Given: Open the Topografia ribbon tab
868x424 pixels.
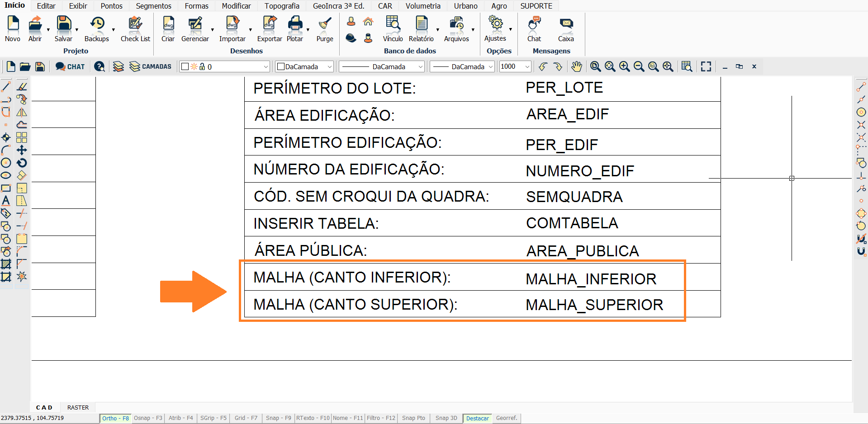Looking at the screenshot, I should [x=282, y=6].
